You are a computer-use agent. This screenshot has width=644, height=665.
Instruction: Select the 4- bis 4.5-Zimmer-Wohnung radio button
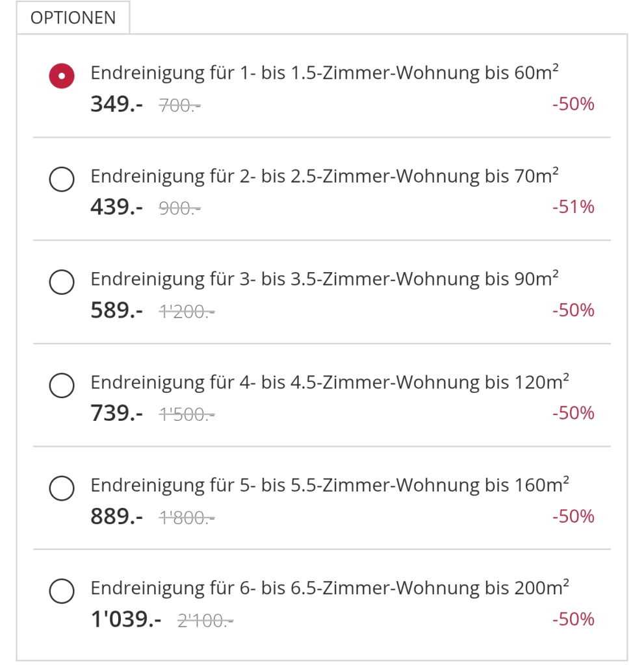coord(61,386)
